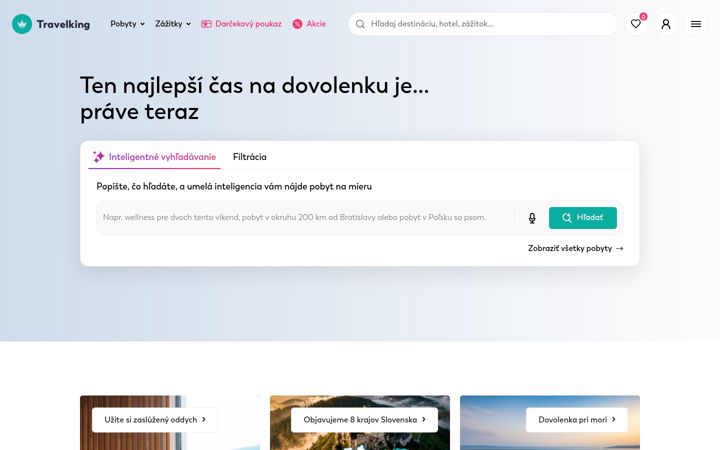Expand the Pobyty dropdown menu
The image size is (720, 450).
pos(127,24)
